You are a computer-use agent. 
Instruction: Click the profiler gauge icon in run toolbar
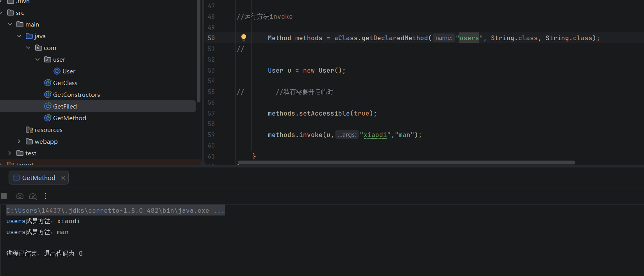pos(33,196)
